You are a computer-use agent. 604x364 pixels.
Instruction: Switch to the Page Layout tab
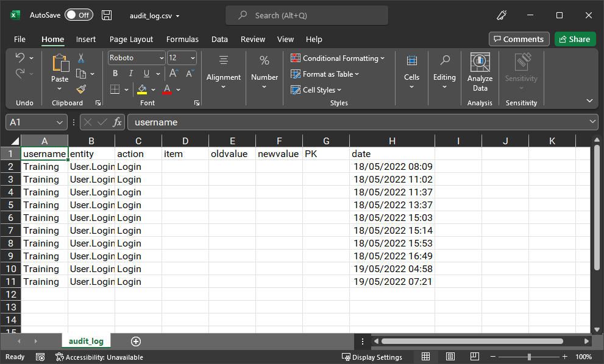(x=131, y=39)
